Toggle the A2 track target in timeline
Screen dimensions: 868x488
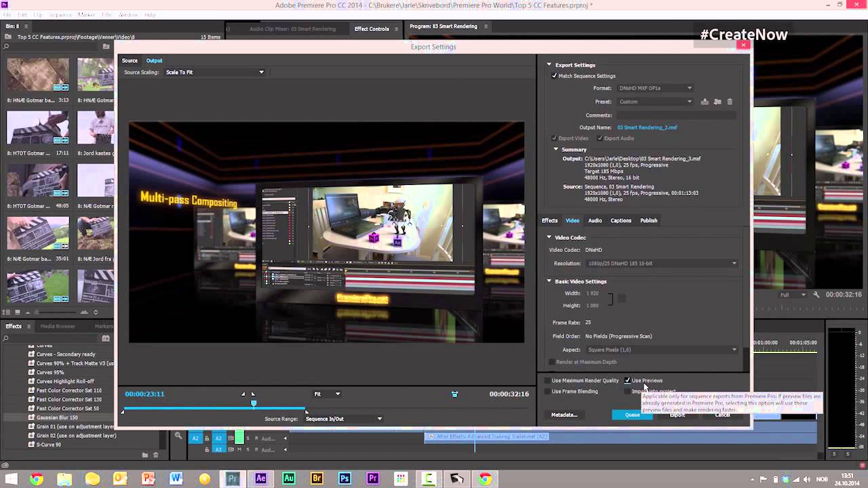click(218, 439)
